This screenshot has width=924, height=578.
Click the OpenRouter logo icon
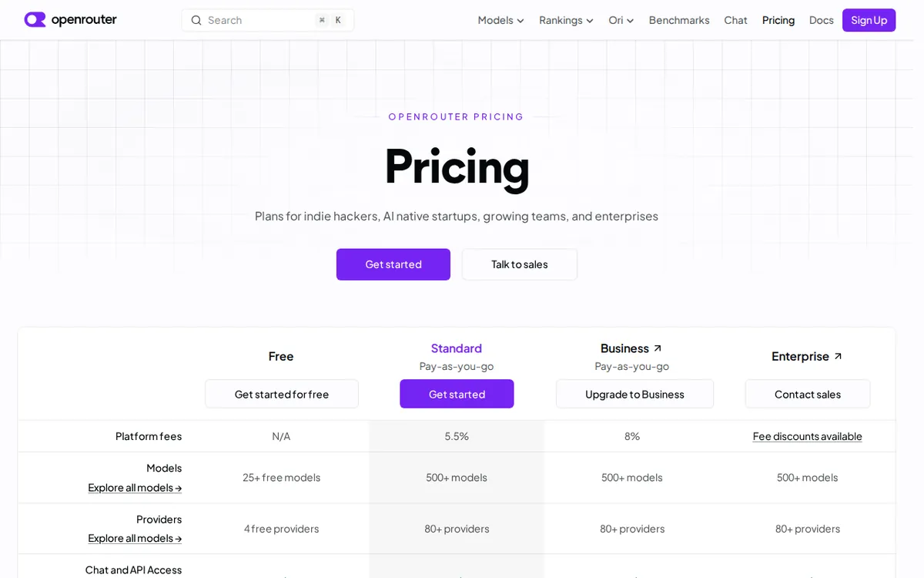(35, 20)
